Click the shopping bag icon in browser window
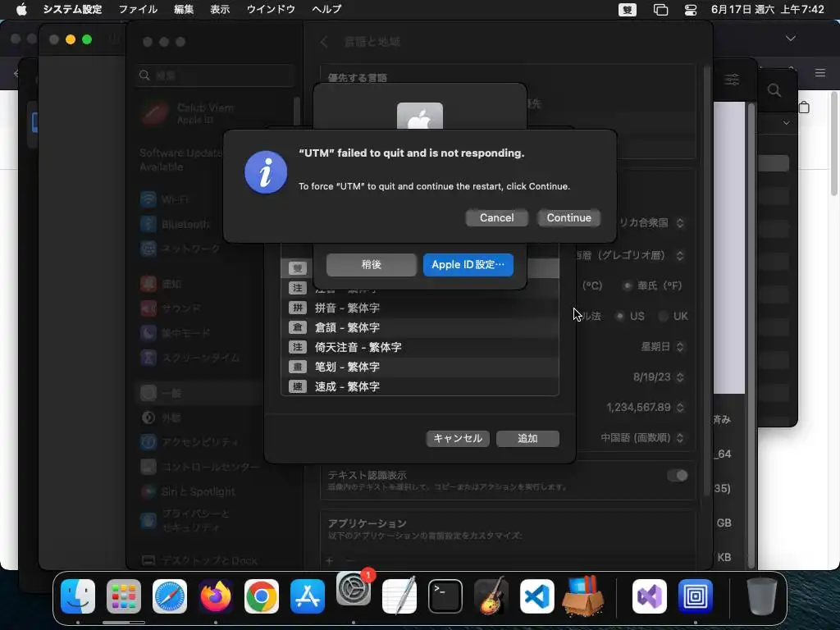 pos(804,107)
